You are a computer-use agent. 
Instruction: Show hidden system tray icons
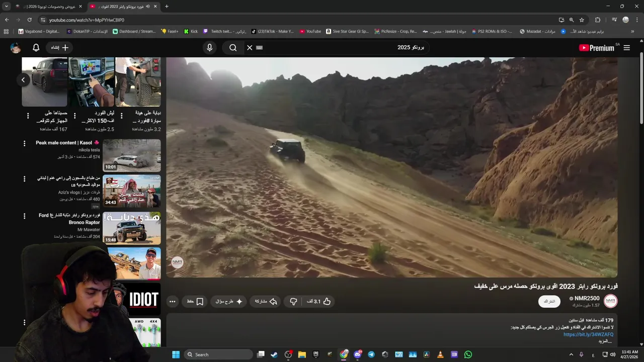click(571, 354)
